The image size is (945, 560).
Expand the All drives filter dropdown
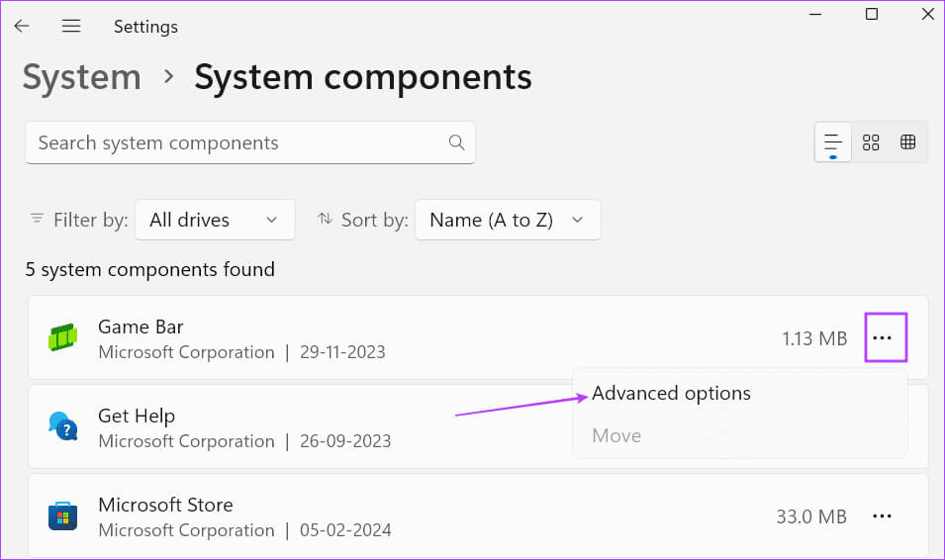(x=215, y=220)
